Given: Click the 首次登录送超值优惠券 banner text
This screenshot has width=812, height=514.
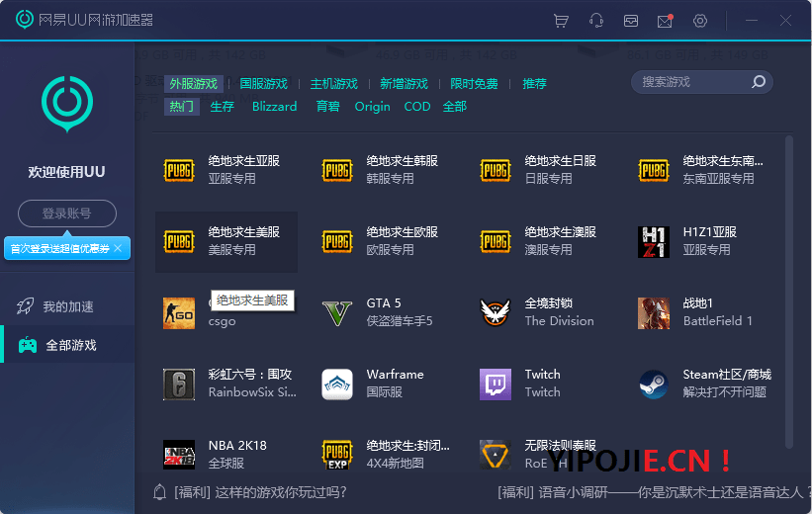Looking at the screenshot, I should [x=60, y=249].
